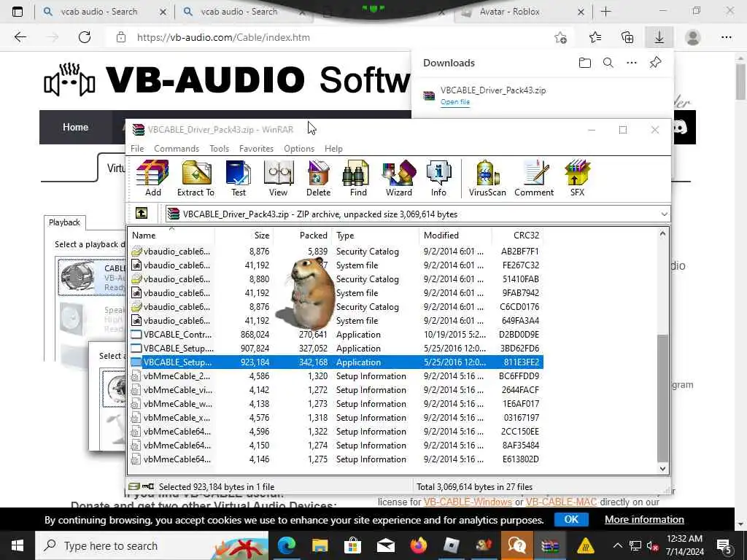The height and width of the screenshot is (560, 747).
Task: Click the Add toolbar icon in WinRAR
Action: [x=152, y=178]
